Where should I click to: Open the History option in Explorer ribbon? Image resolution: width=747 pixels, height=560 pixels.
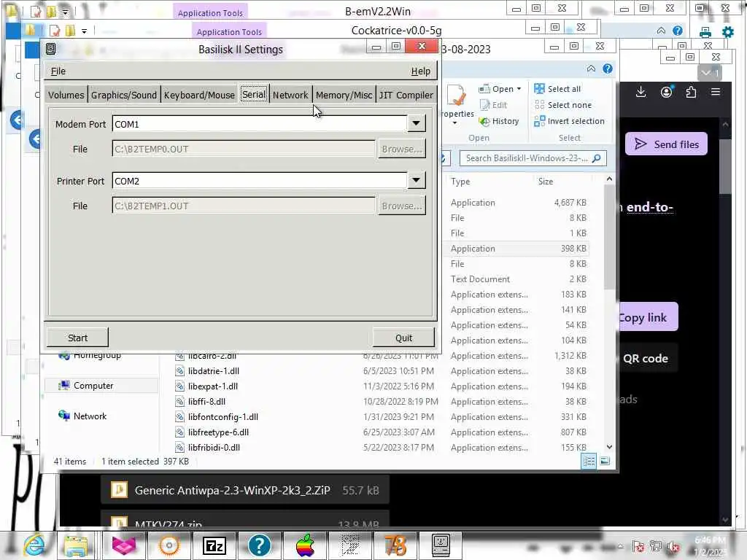[x=499, y=121]
